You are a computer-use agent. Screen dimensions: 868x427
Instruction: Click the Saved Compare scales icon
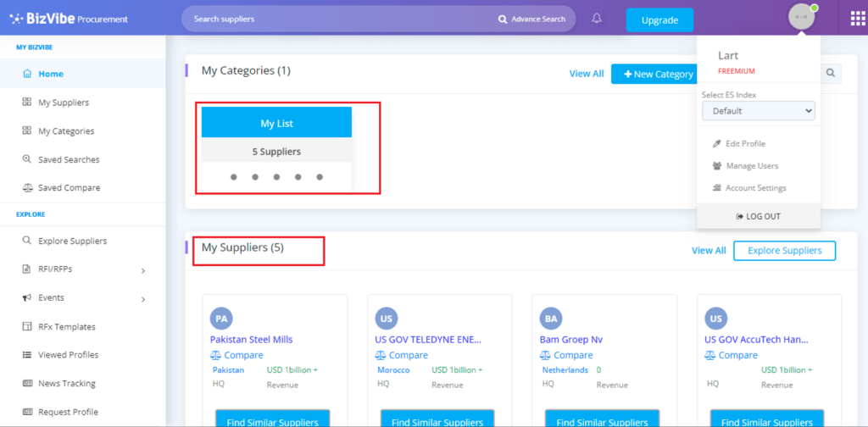[26, 187]
